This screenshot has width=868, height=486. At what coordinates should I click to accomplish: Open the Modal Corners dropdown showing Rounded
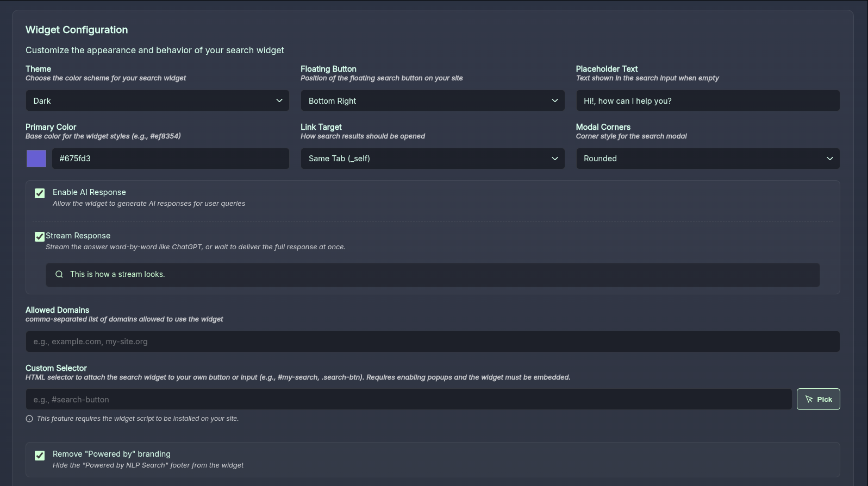708,159
